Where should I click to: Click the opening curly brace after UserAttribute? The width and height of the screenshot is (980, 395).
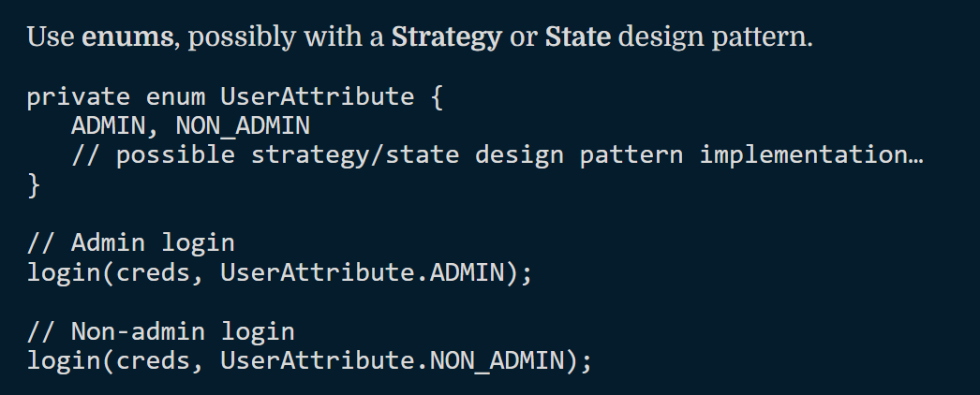437,98
